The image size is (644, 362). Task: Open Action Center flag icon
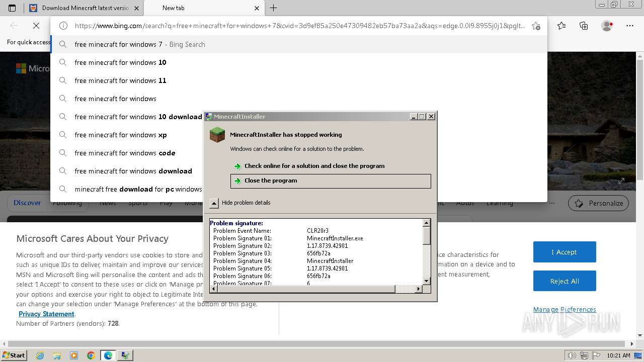tap(596, 355)
